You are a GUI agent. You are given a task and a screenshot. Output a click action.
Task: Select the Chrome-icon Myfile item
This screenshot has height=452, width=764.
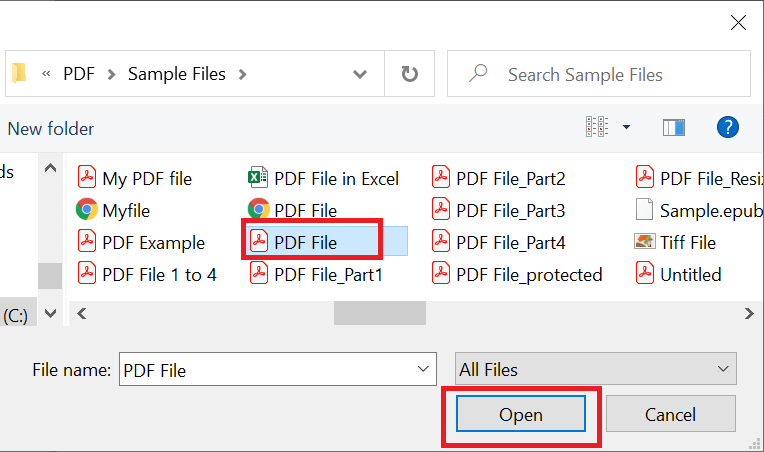113,210
